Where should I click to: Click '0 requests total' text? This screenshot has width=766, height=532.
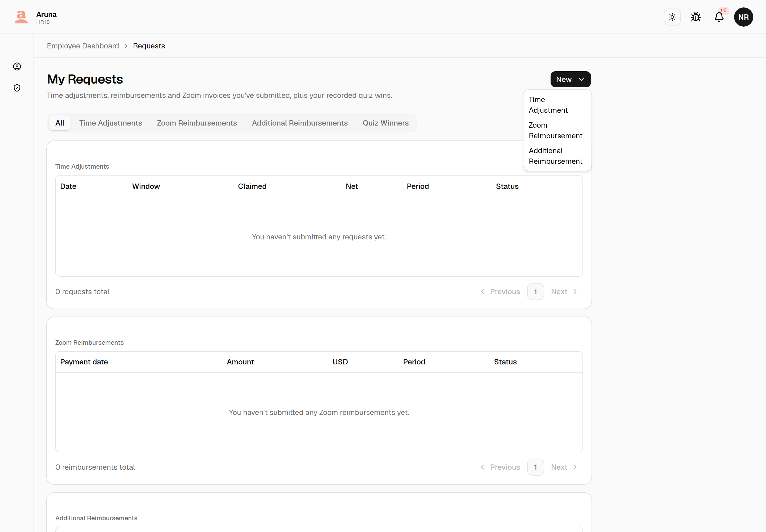[82, 292]
